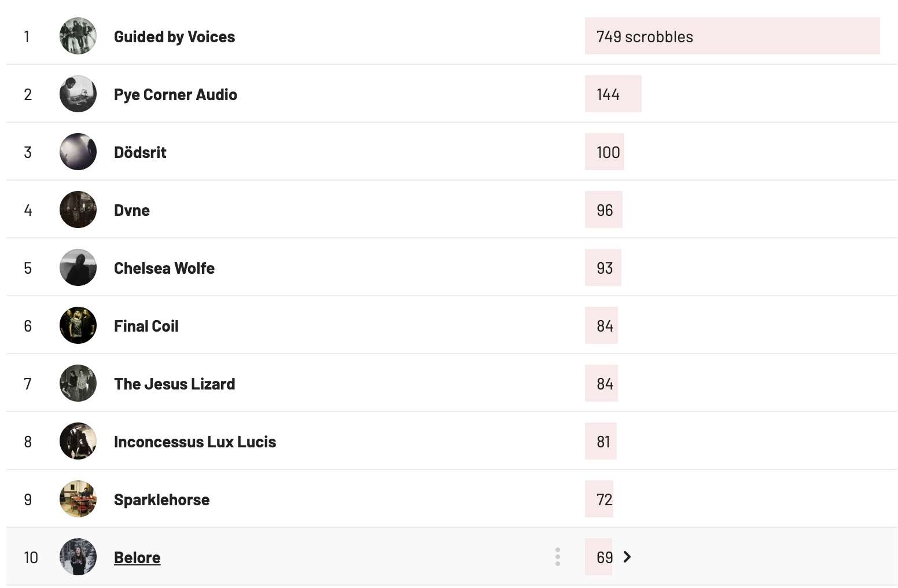Open the Final Coil band photo
Image resolution: width=898 pixels, height=588 pixels.
pos(78,325)
